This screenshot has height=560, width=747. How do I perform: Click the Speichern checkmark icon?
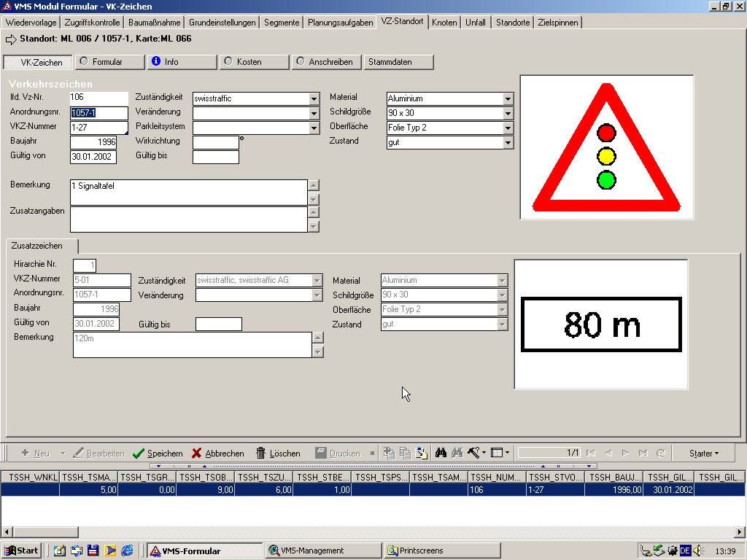pos(139,454)
